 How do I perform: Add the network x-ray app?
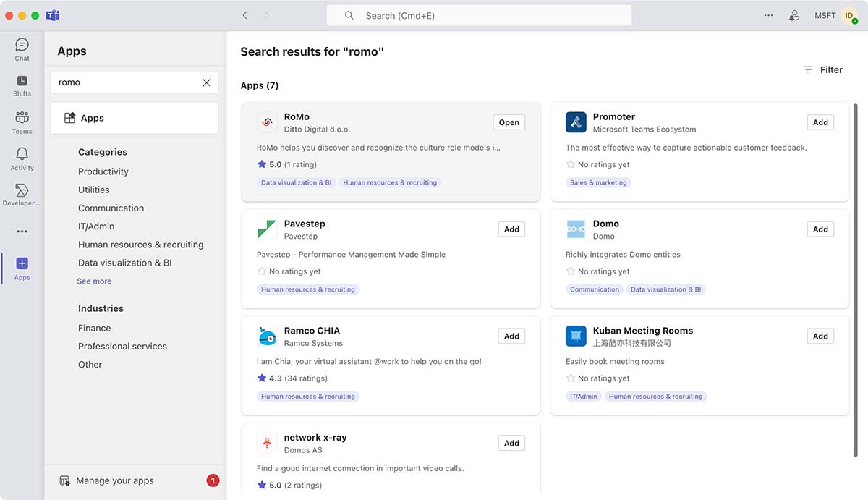pyautogui.click(x=511, y=443)
